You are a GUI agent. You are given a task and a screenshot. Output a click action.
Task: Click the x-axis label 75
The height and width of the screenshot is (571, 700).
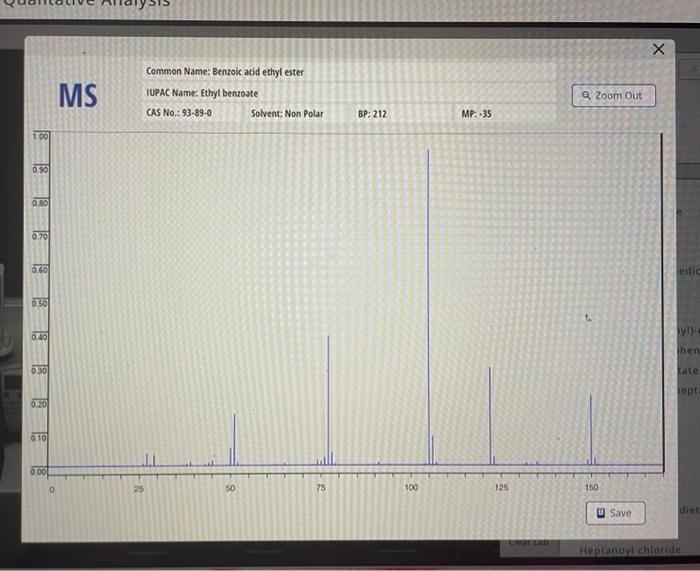(x=321, y=488)
